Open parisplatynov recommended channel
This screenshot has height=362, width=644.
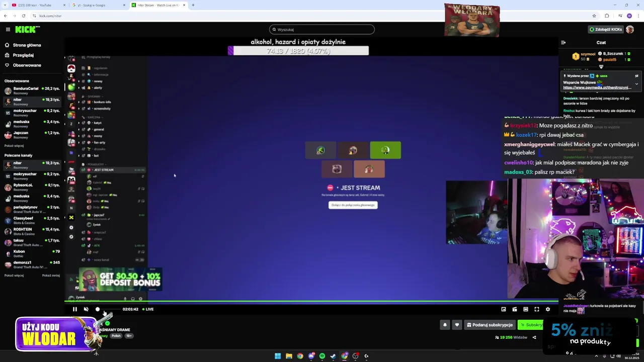point(32,209)
